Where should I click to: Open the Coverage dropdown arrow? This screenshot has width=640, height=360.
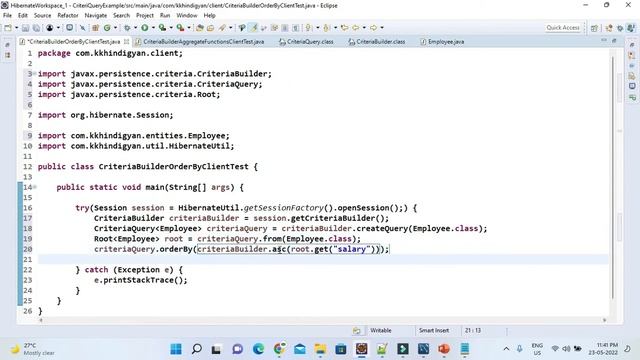tap(171, 28)
